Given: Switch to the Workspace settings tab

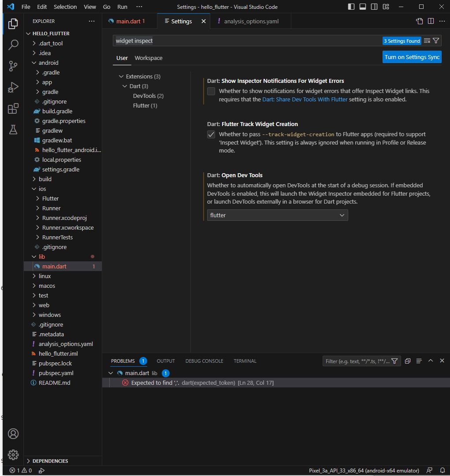Looking at the screenshot, I should point(149,58).
